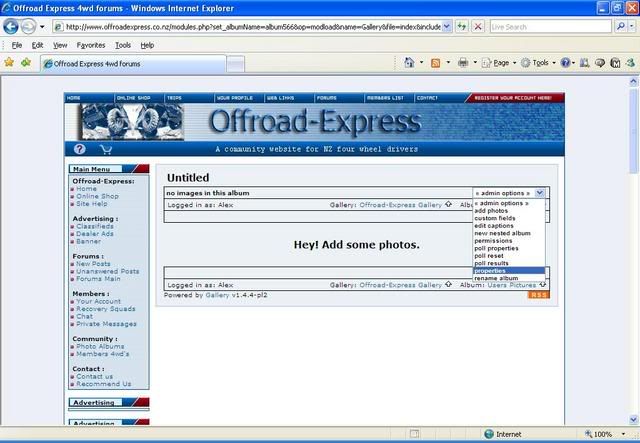Click the Print toolbar icon
Viewport: 640px width, 443px height.
click(x=463, y=62)
